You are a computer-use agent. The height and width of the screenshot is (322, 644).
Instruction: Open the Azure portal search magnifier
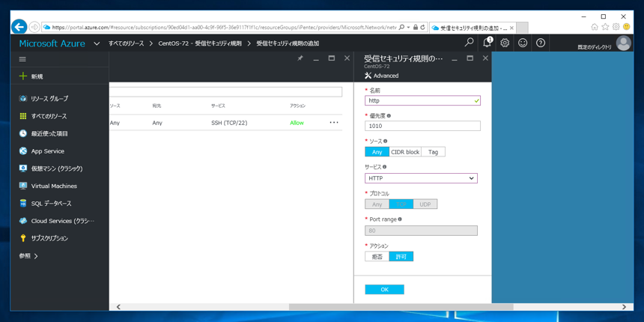click(469, 43)
